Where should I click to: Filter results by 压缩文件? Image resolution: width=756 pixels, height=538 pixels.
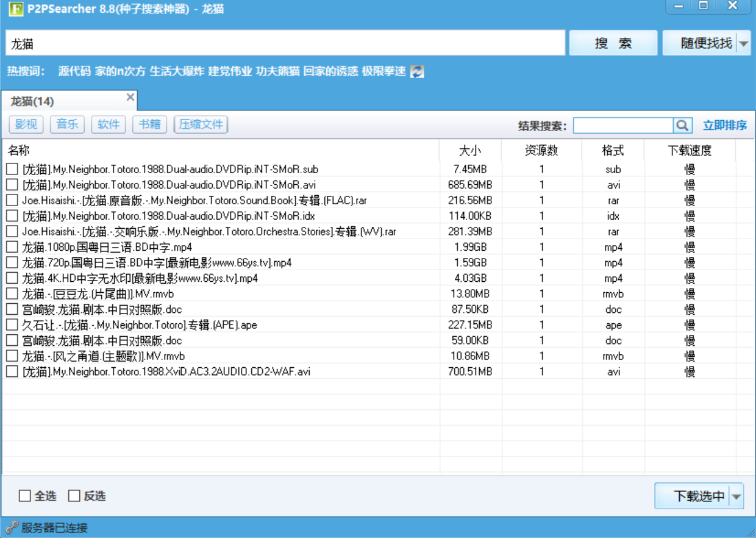(201, 125)
